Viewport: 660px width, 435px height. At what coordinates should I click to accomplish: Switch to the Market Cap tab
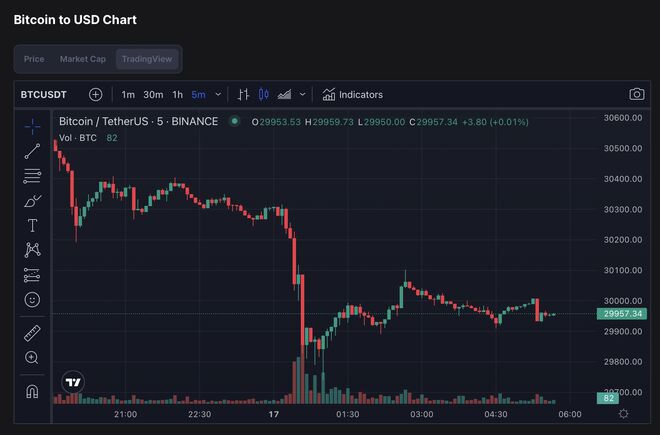[x=82, y=59]
